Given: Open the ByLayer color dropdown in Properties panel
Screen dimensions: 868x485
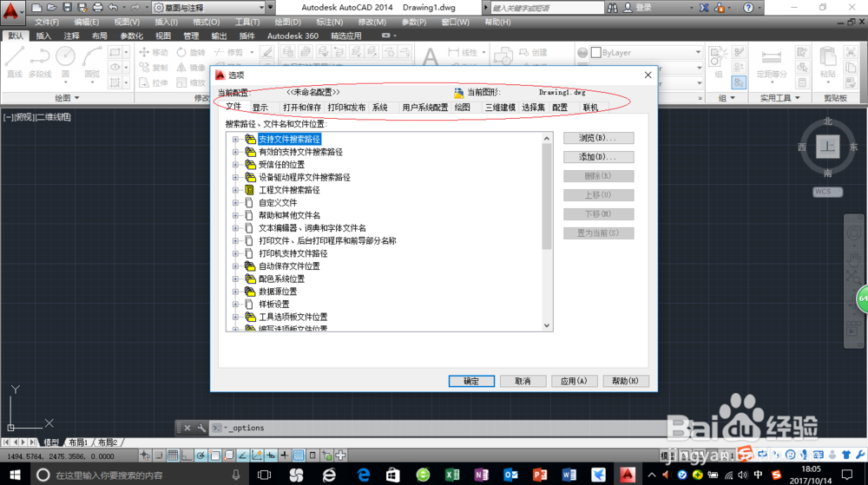Looking at the screenshot, I should pos(698,53).
